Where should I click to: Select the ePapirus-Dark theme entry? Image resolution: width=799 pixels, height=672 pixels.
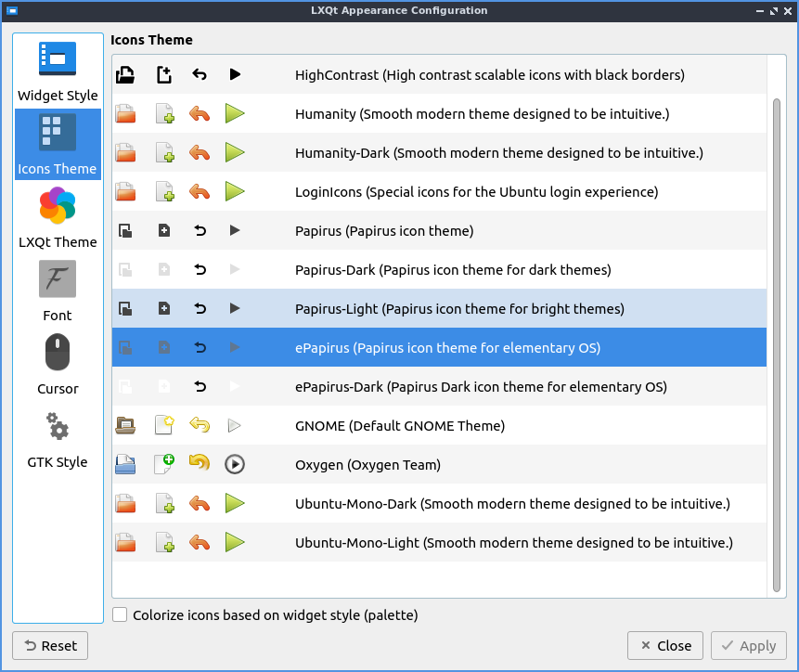[480, 387]
